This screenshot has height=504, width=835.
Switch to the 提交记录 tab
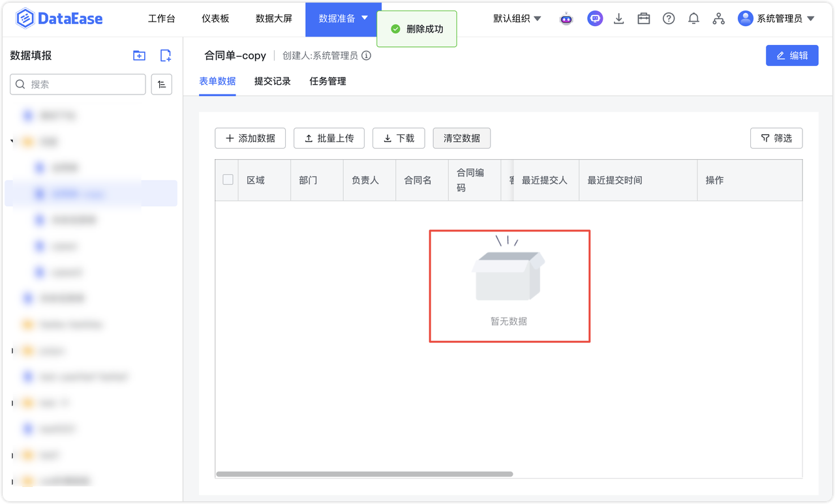tap(273, 82)
